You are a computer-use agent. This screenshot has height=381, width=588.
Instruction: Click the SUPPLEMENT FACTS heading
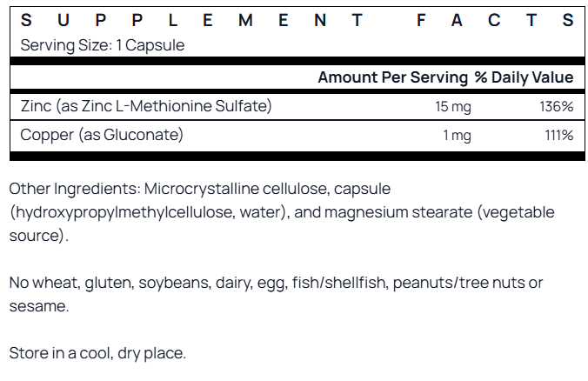[x=297, y=20]
